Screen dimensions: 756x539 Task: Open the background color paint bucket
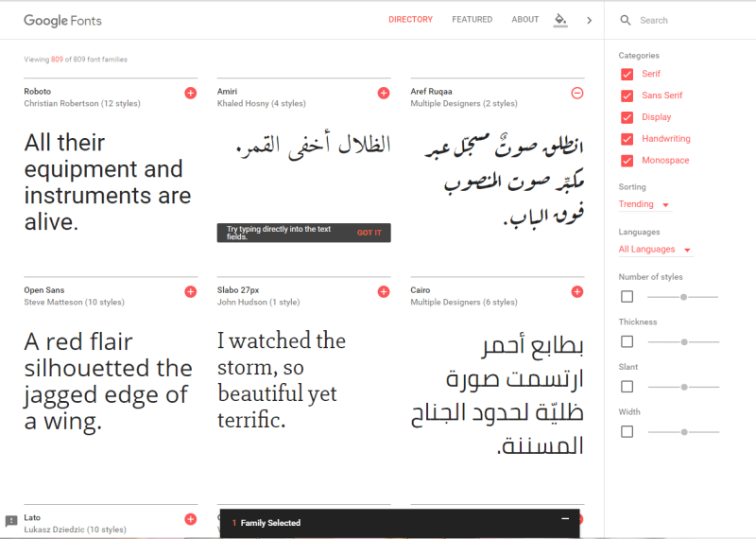coord(560,20)
